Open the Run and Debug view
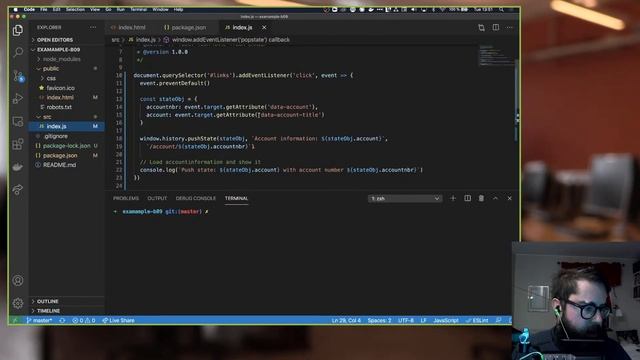Image resolution: width=640 pixels, height=360 pixels. 18,98
